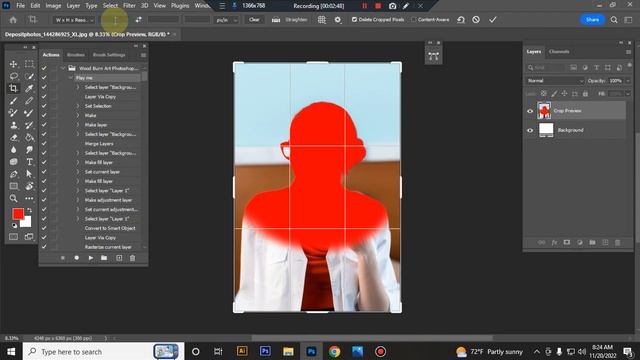The image size is (640, 360).
Task: Select the Eyedropper tool
Action: 29,88
